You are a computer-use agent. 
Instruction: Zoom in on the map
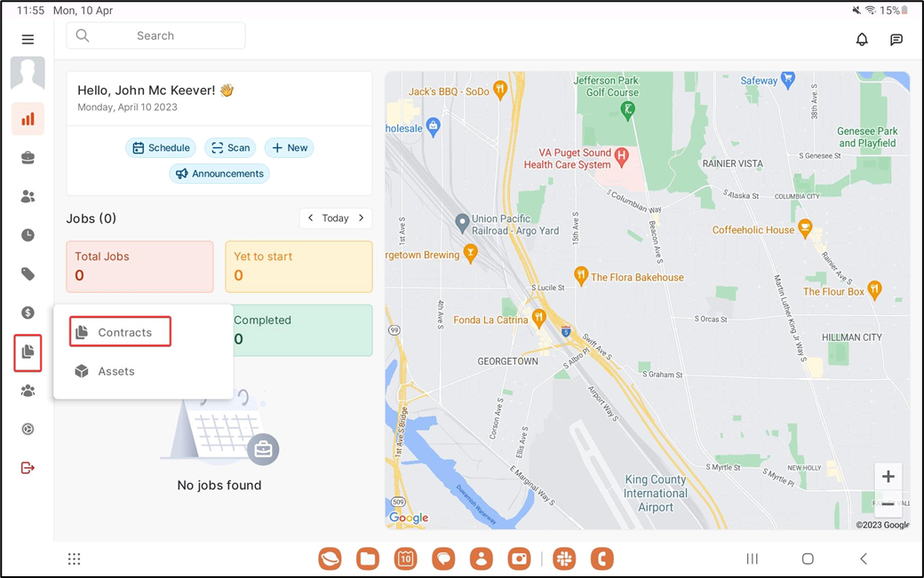[x=888, y=476]
